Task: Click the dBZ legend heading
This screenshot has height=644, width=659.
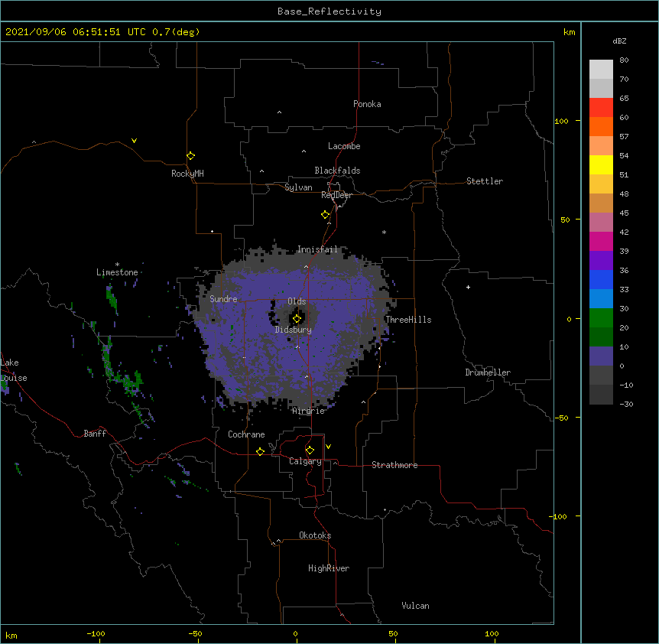Action: click(x=619, y=41)
